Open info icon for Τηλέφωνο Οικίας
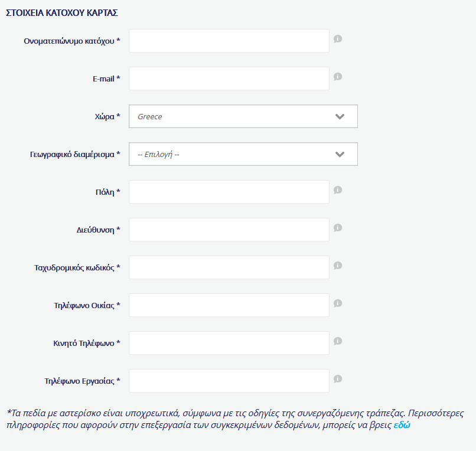This screenshot has width=476, height=451. point(338,303)
